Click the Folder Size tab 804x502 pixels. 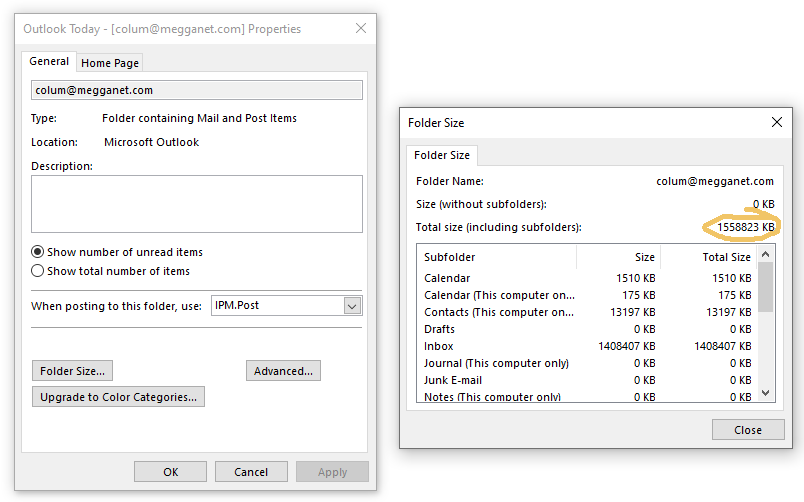pyautogui.click(x=442, y=155)
